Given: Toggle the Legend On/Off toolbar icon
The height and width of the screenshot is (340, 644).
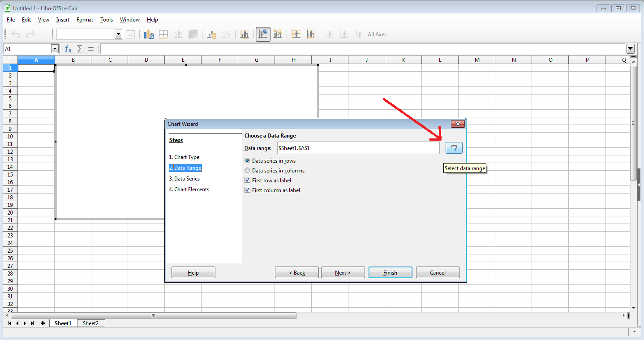Looking at the screenshot, I should point(263,34).
